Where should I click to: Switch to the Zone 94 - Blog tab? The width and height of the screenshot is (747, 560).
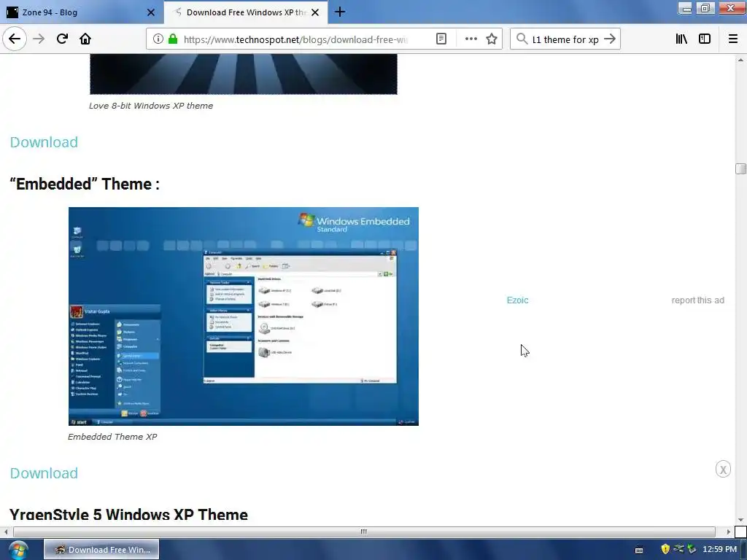(x=82, y=12)
